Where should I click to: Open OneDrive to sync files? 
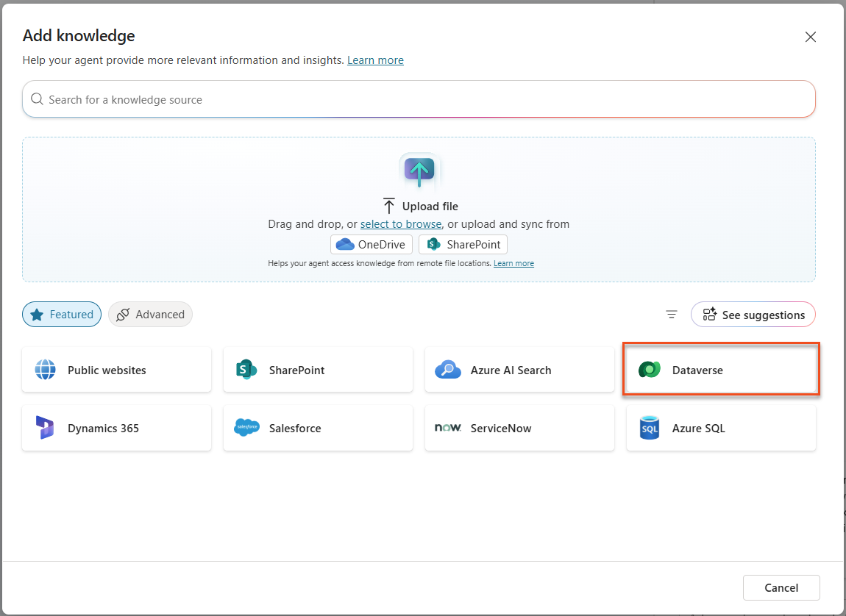tap(371, 244)
